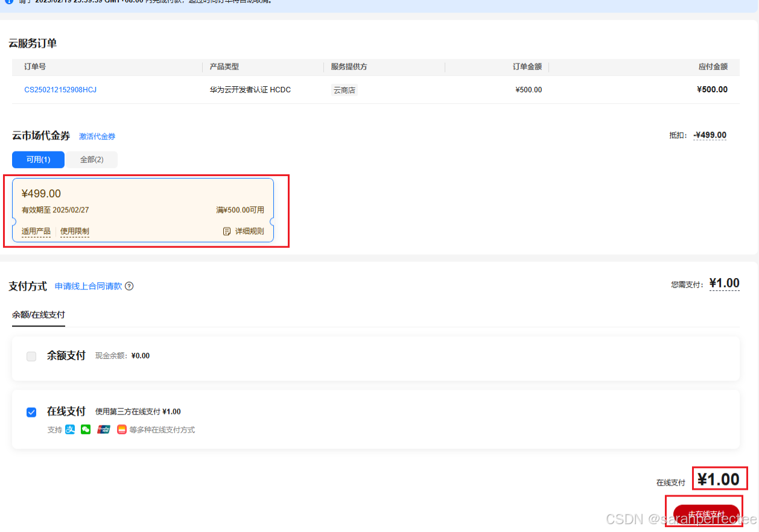Click the orange payment icon before 等多种在线支付方式

click(122, 430)
